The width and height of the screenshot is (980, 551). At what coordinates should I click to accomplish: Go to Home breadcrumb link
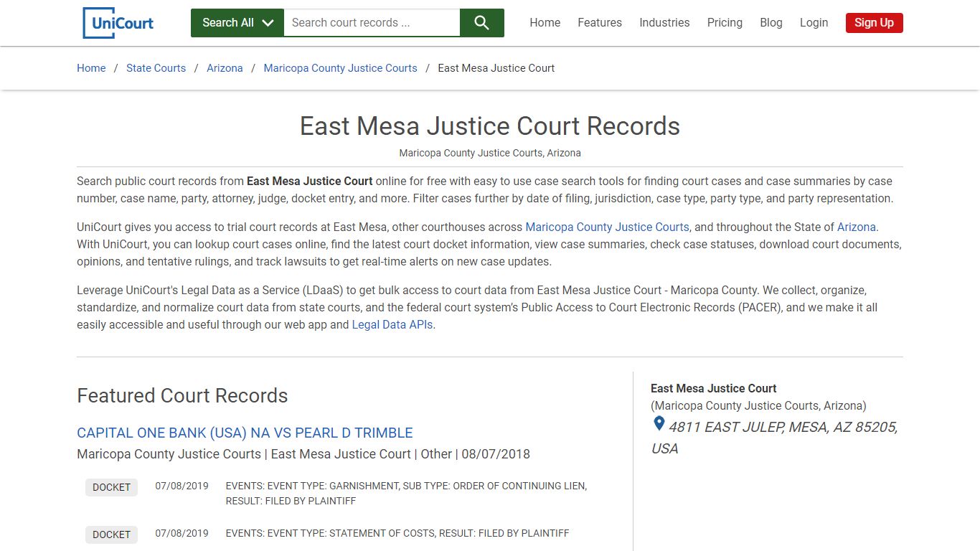click(x=91, y=68)
